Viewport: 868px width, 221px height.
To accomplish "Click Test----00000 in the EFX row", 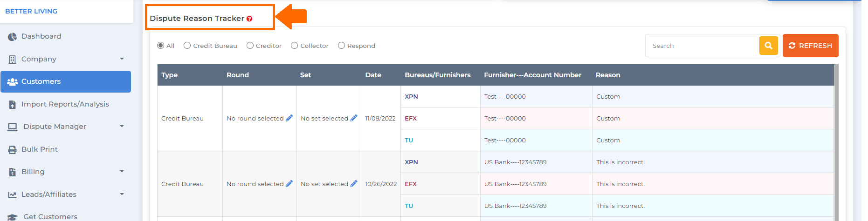I will click(505, 119).
